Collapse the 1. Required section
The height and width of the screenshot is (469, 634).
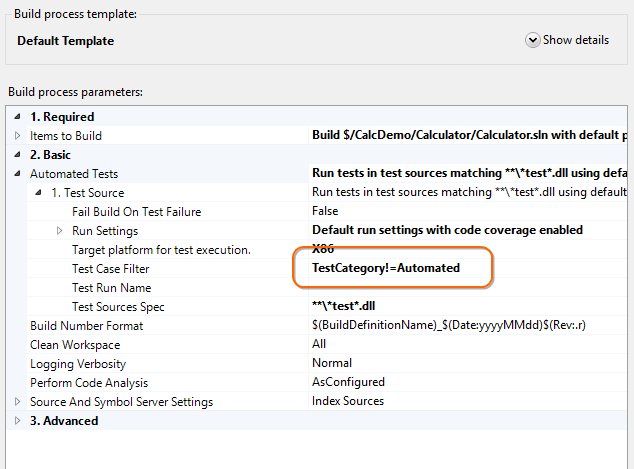point(18,117)
